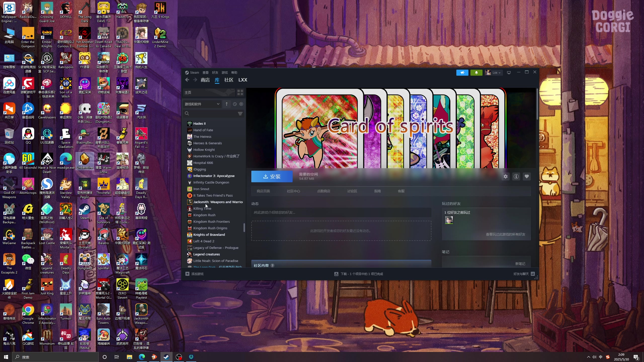Click Windows taskbar search box
Viewport: 644px width, 362px height.
click(55, 357)
